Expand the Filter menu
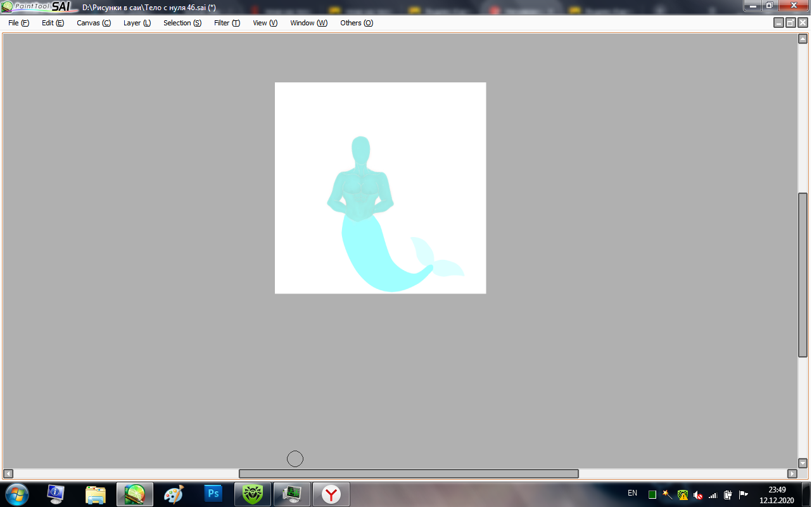This screenshot has width=812, height=507. (x=227, y=23)
